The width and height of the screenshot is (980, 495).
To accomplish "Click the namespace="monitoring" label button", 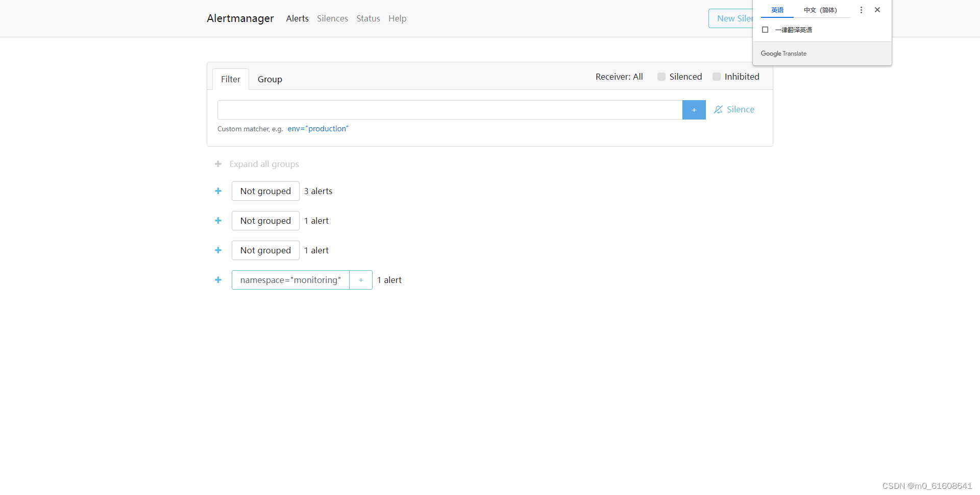I will 290,280.
